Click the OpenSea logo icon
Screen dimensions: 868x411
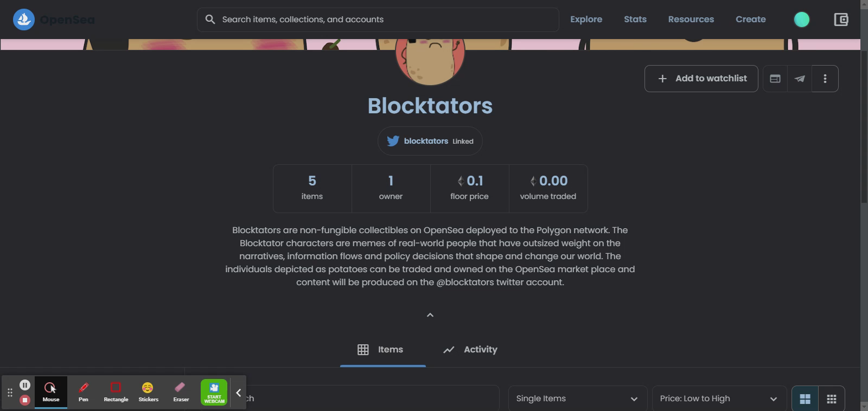coord(23,20)
